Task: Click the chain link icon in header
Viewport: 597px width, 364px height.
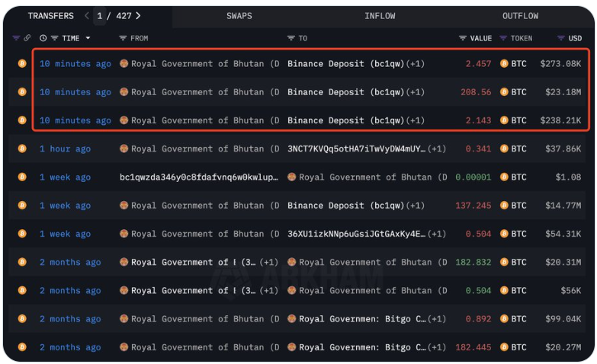Action: 27,38
